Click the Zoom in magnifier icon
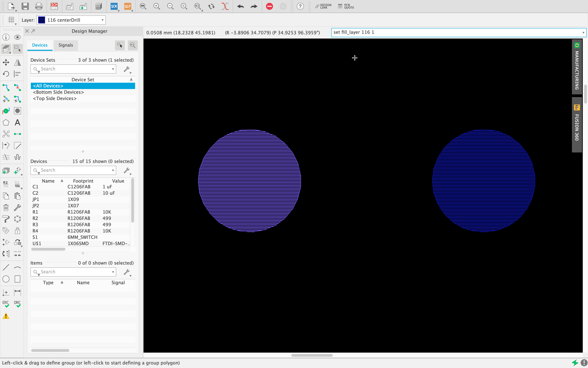 (x=157, y=6)
